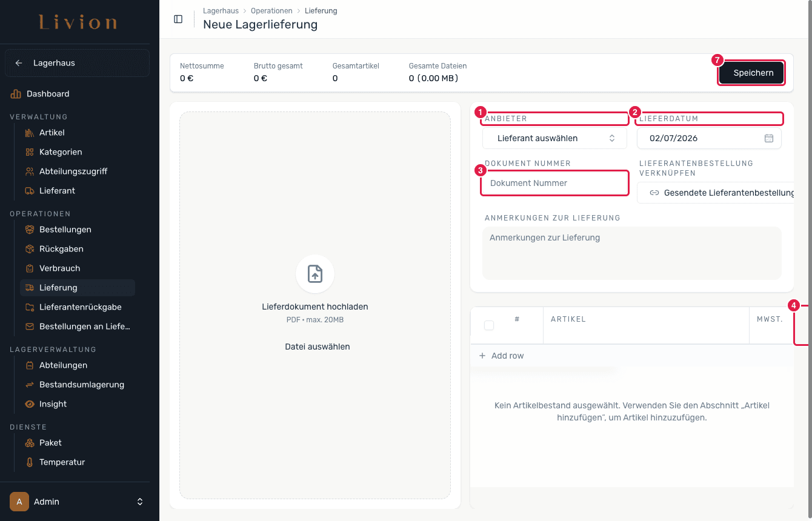
Task: Click the Lieferung truck icon in sidebar
Action: coord(29,288)
